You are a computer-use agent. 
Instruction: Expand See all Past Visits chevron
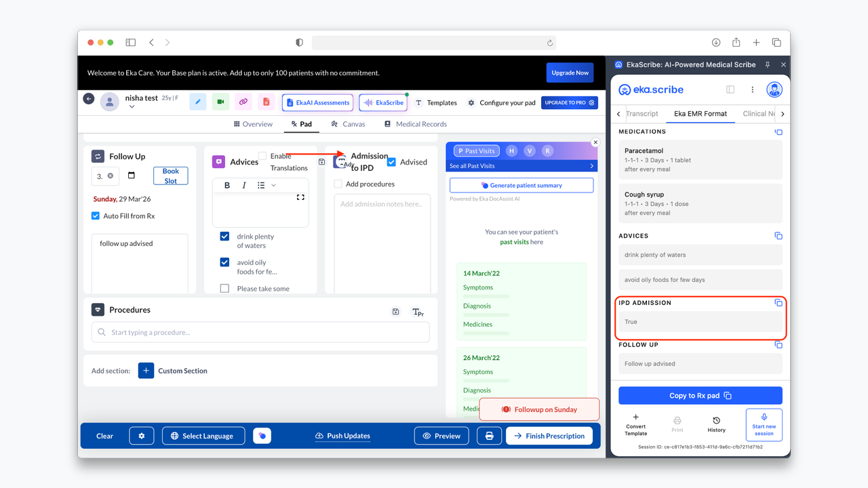click(591, 166)
